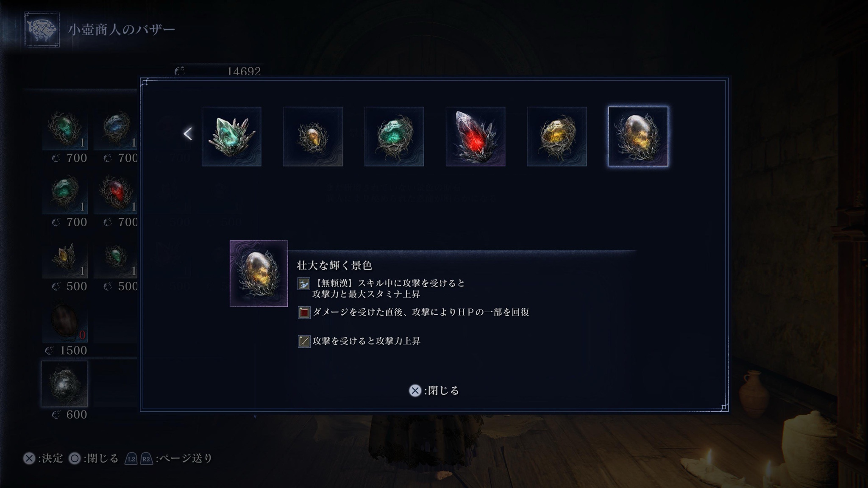Select the shop red relic priced 700
The height and width of the screenshot is (488, 868).
116,194
